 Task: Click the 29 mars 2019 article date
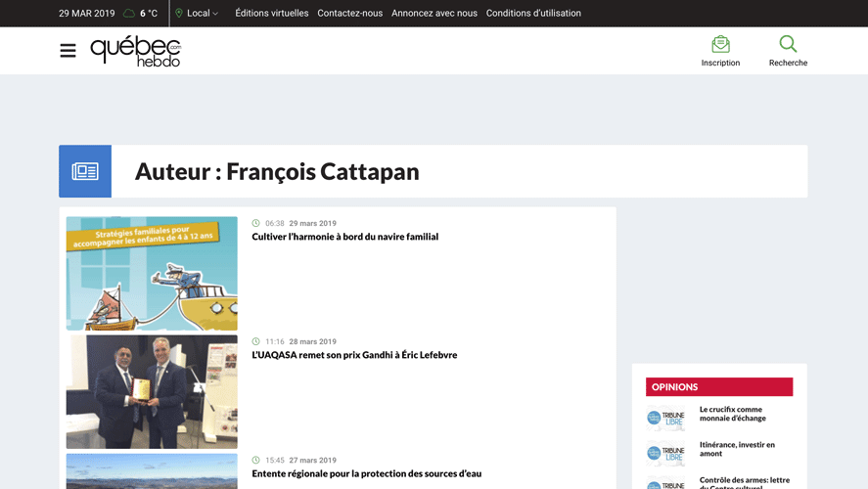[313, 224]
